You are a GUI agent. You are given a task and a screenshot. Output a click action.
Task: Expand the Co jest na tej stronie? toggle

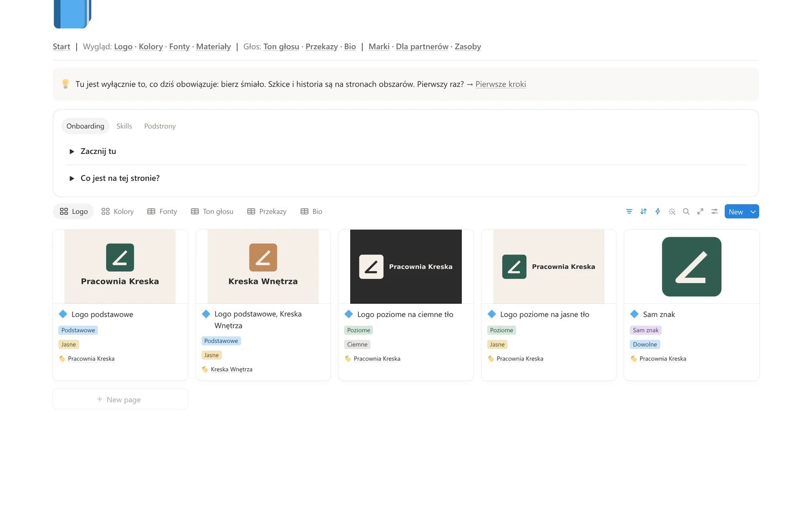72,178
